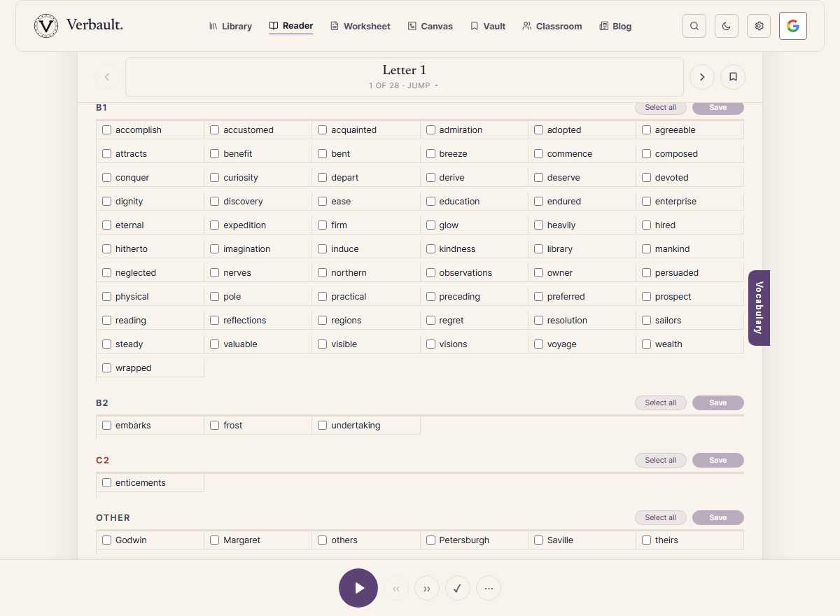Open the Classroom tab

pos(552,26)
